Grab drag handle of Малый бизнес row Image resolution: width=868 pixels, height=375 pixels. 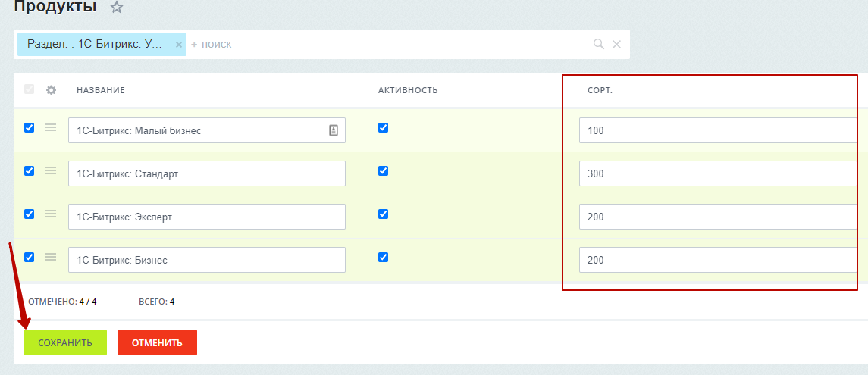click(x=51, y=128)
